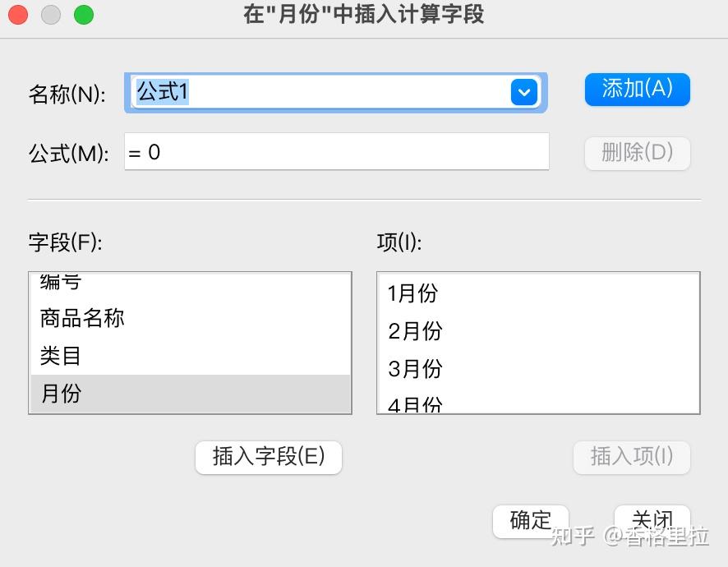The width and height of the screenshot is (728, 567).
Task: Click the red close window button
Action: point(18,15)
